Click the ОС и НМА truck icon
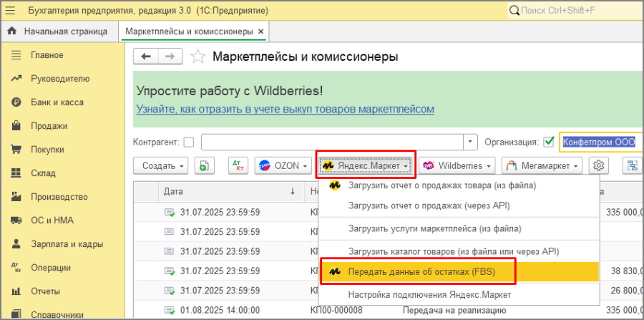This screenshot has height=320, width=644. point(16,220)
